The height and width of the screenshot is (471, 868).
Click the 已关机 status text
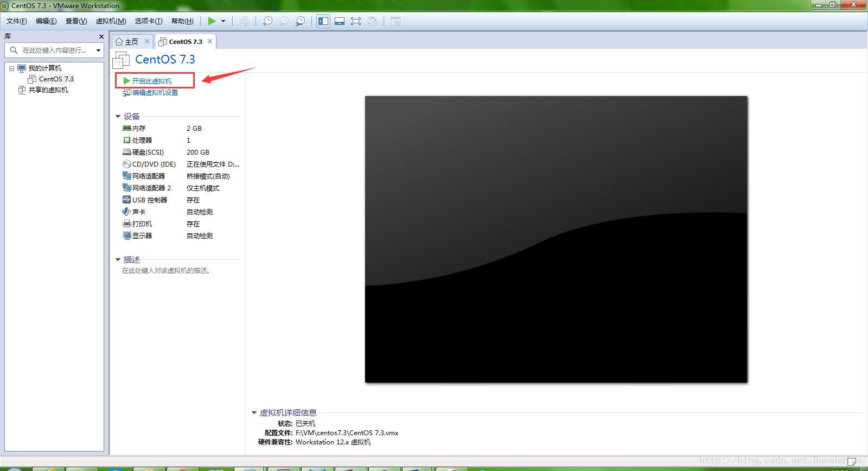pyautogui.click(x=305, y=424)
